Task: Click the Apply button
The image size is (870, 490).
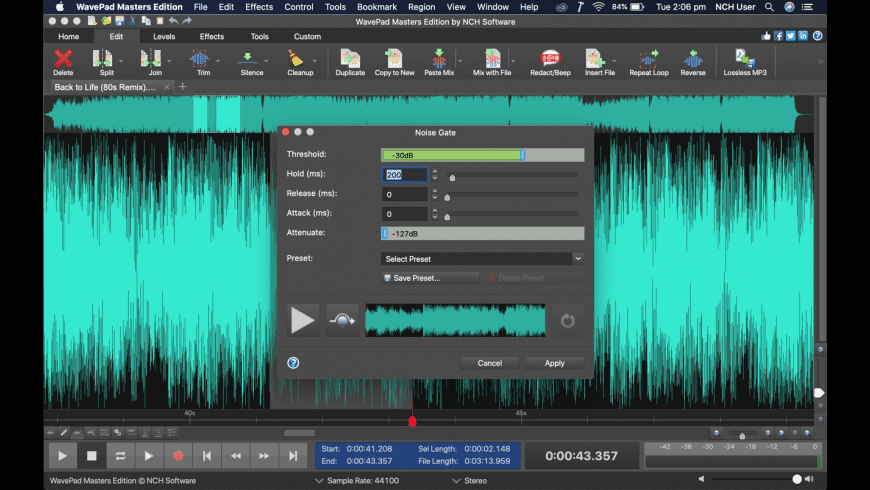Action: (x=554, y=363)
